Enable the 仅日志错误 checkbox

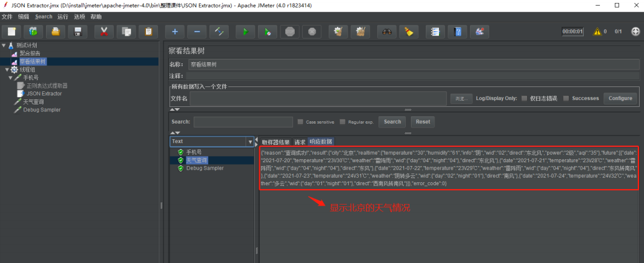tap(524, 98)
